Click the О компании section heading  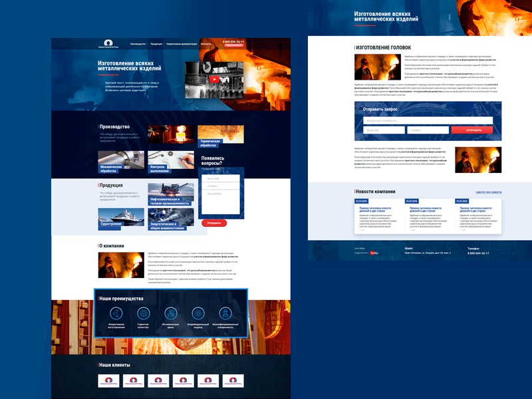pyautogui.click(x=112, y=245)
